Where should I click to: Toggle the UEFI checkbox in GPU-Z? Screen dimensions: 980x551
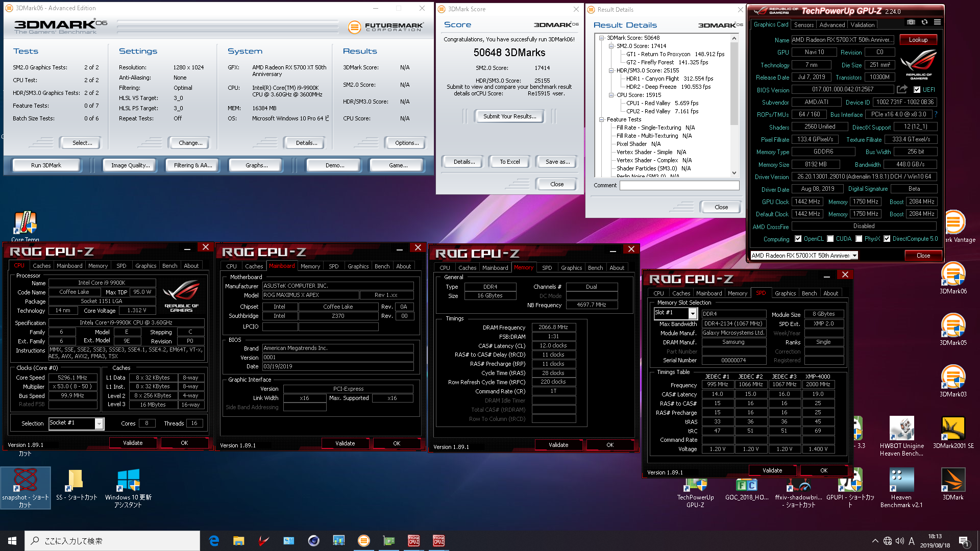[917, 90]
